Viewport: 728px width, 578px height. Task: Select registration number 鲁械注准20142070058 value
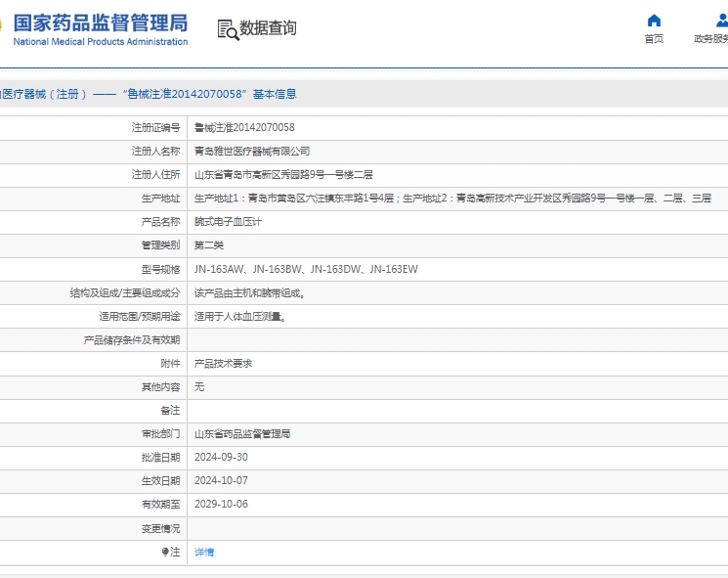[x=244, y=127]
